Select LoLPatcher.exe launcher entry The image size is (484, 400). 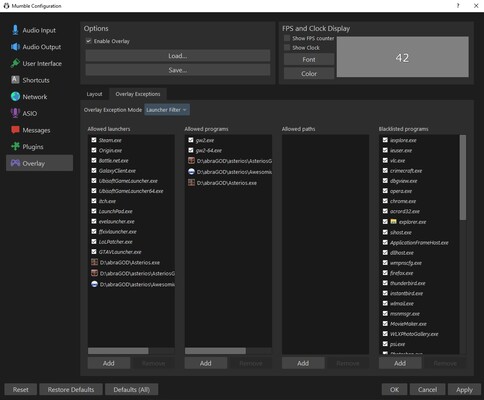115,242
